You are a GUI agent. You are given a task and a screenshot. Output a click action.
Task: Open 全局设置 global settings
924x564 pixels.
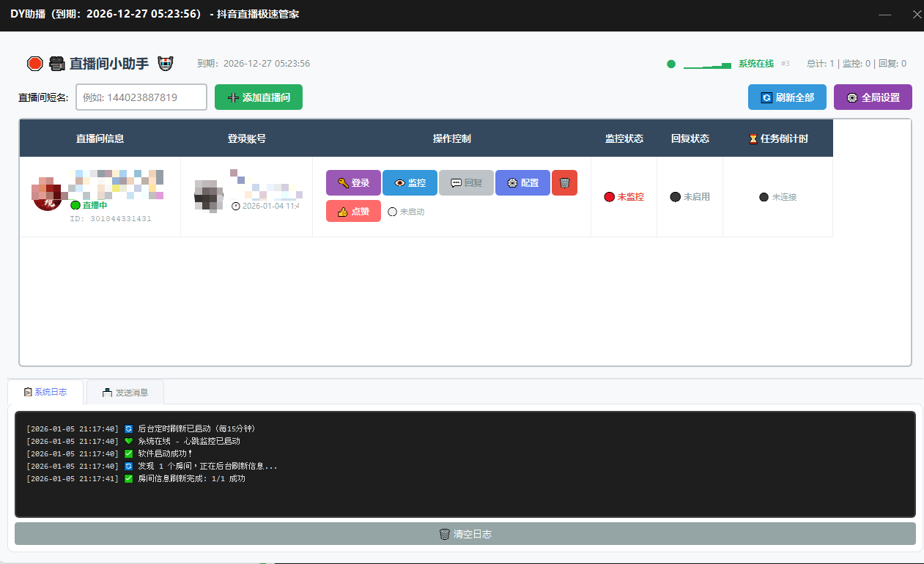click(x=872, y=97)
